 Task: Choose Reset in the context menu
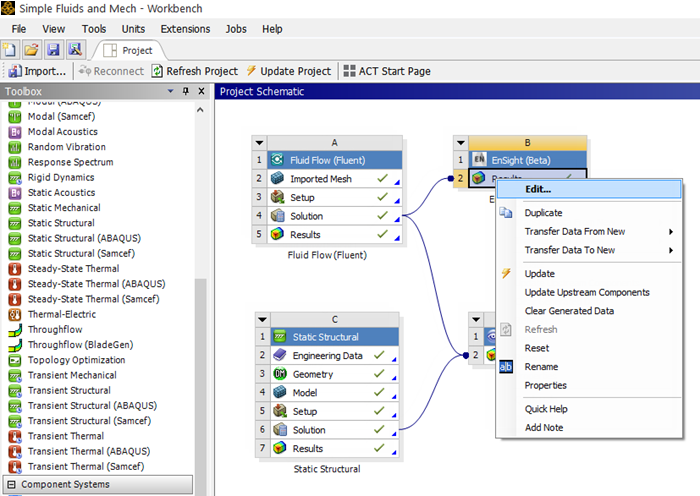(589, 348)
